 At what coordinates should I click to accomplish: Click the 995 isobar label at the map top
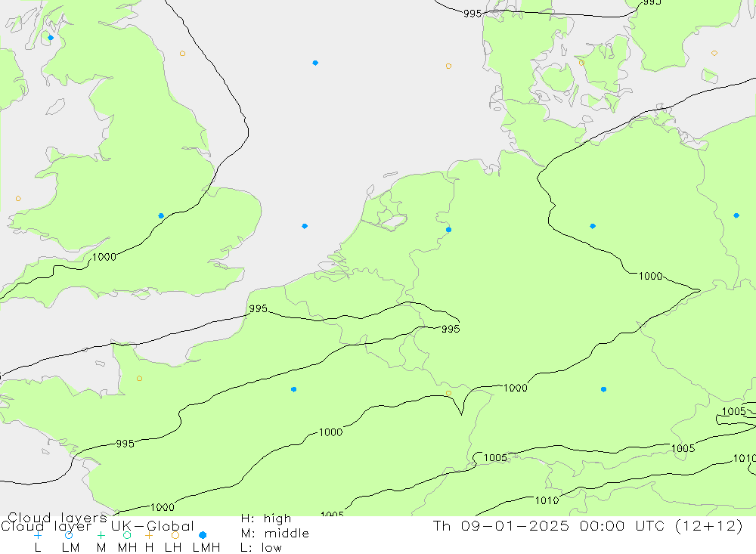(472, 14)
